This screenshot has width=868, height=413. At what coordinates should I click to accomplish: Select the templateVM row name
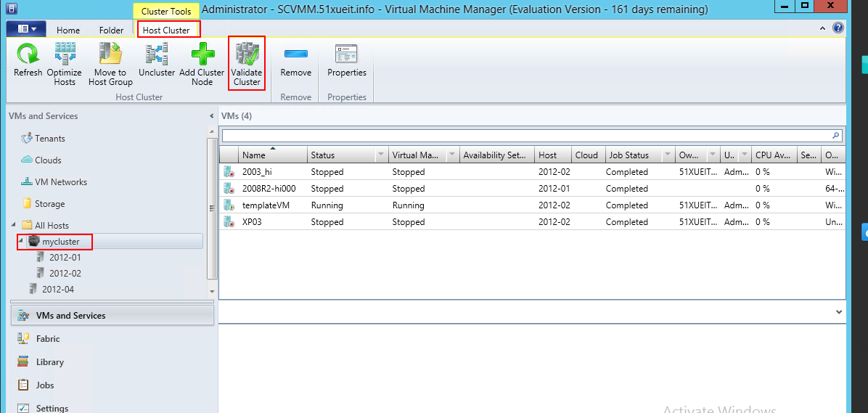coord(266,205)
